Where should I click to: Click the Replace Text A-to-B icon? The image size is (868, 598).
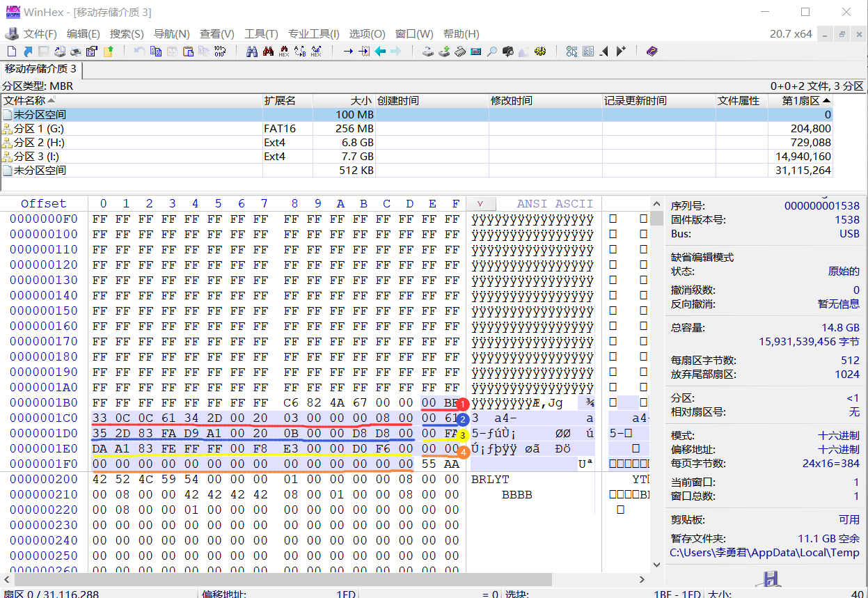(x=300, y=52)
